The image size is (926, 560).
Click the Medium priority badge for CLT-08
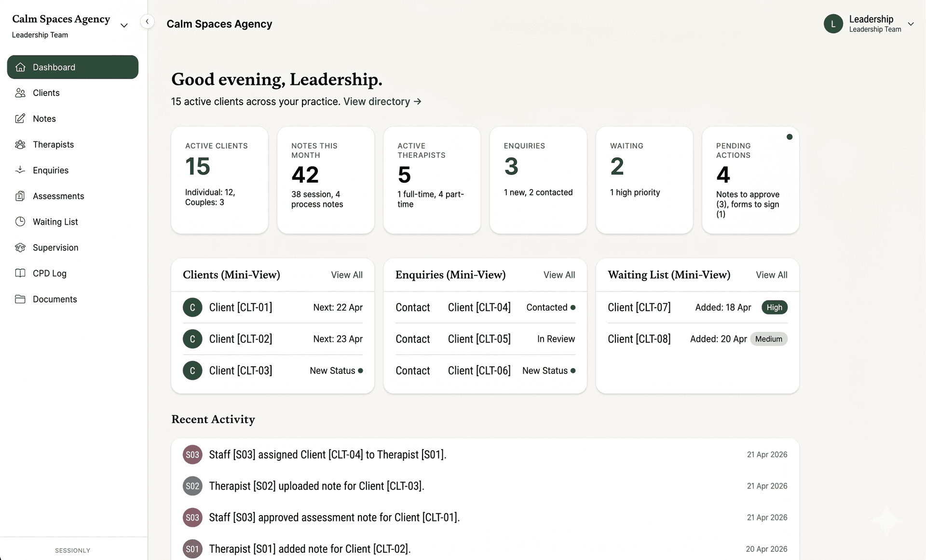tap(769, 339)
